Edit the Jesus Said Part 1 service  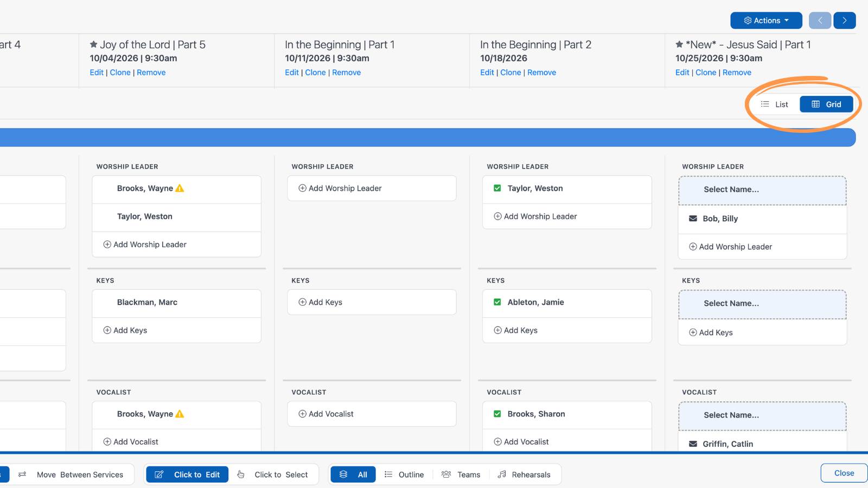click(x=682, y=72)
